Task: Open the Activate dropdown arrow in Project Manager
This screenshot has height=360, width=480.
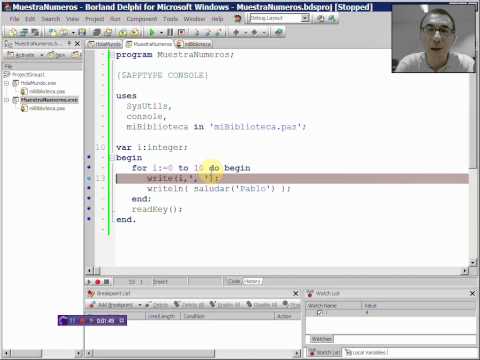Action: [42, 55]
